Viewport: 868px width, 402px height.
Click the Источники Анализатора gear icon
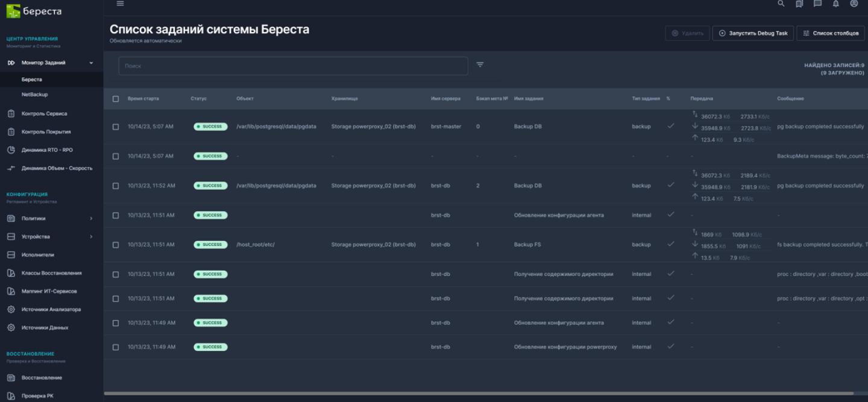pyautogui.click(x=11, y=310)
